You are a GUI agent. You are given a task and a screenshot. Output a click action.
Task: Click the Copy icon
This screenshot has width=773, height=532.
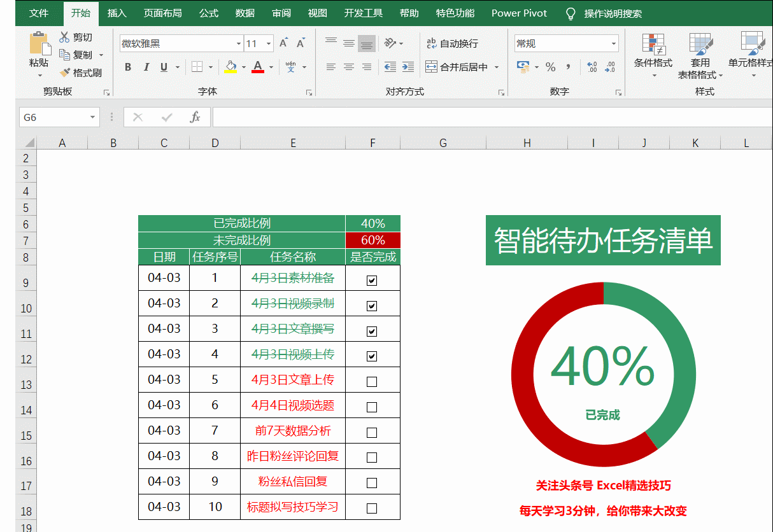[64, 55]
